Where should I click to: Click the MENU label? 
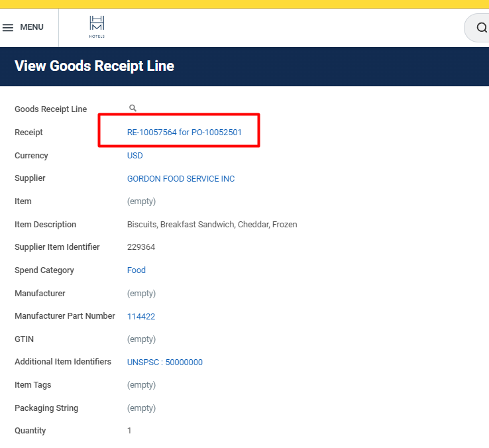(x=32, y=27)
